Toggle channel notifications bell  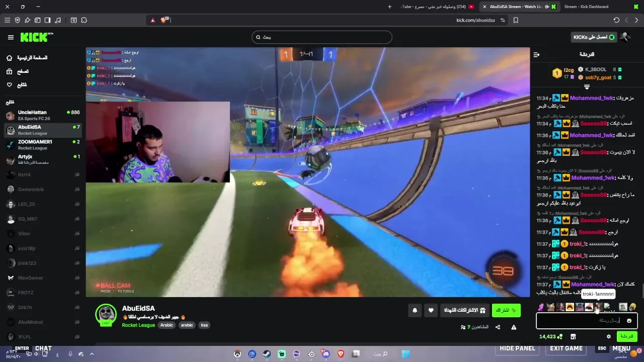pos(415,310)
